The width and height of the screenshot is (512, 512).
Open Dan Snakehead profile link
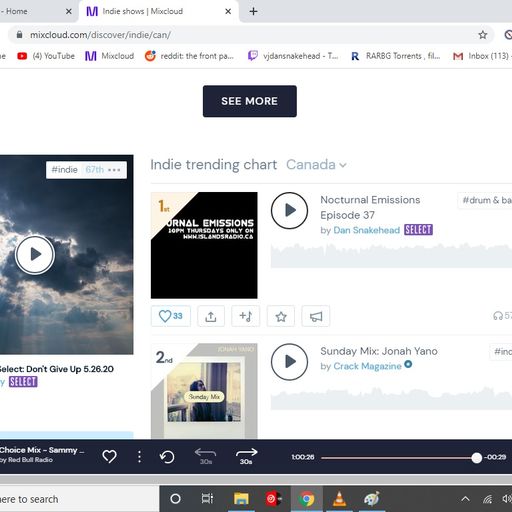366,230
